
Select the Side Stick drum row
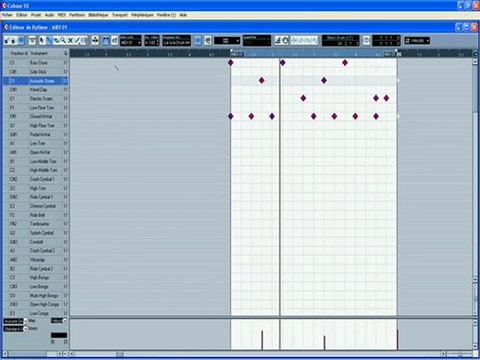[36, 72]
